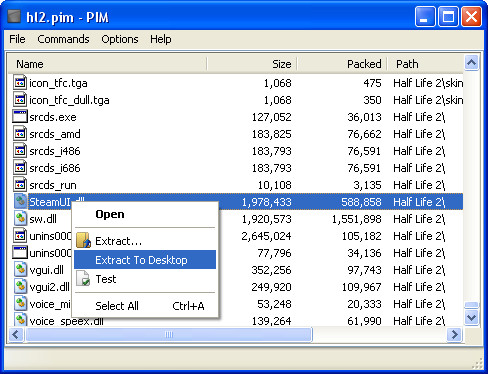This screenshot has height=374, width=488.
Task: Choose Extract... from the context menu
Action: [x=145, y=241]
